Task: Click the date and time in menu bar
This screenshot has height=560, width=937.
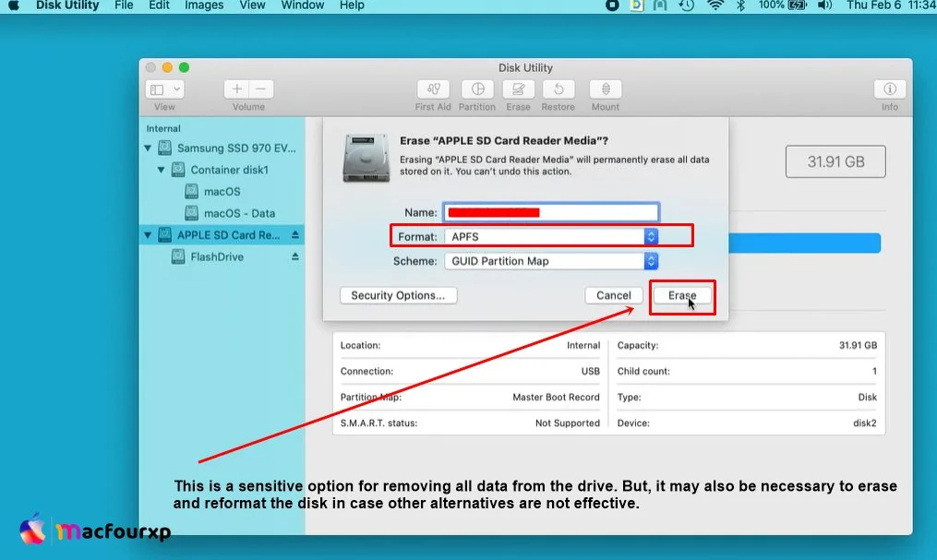Action: click(x=891, y=6)
